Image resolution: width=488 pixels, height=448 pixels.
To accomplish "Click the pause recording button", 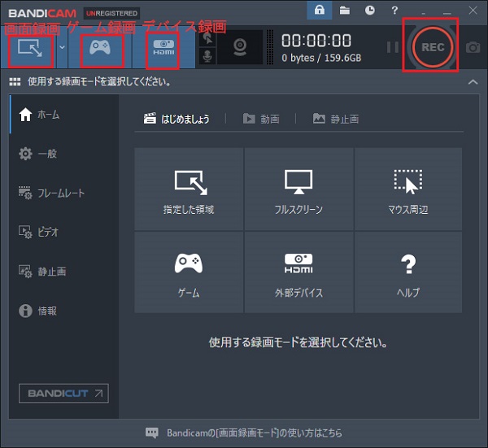I will pyautogui.click(x=393, y=47).
